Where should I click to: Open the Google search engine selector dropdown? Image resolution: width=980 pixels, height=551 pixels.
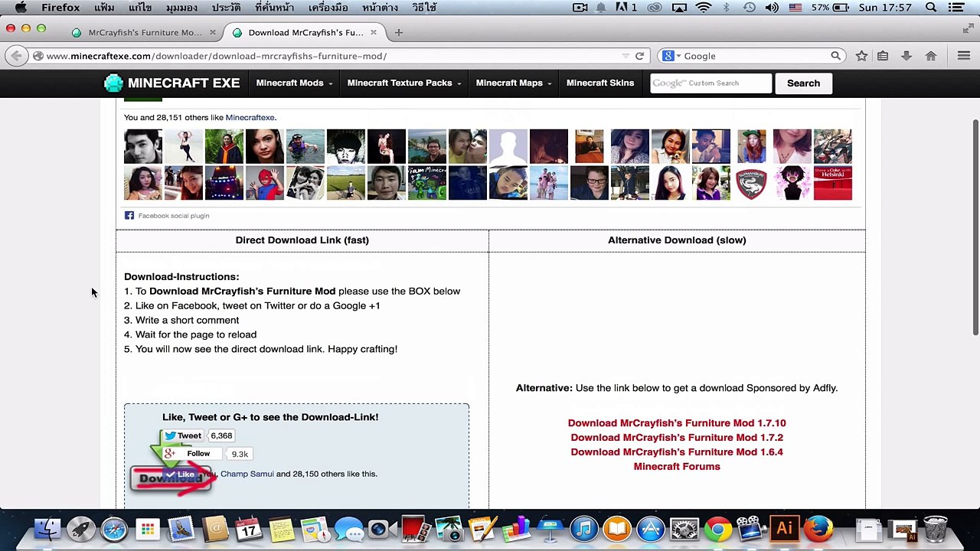coord(671,56)
